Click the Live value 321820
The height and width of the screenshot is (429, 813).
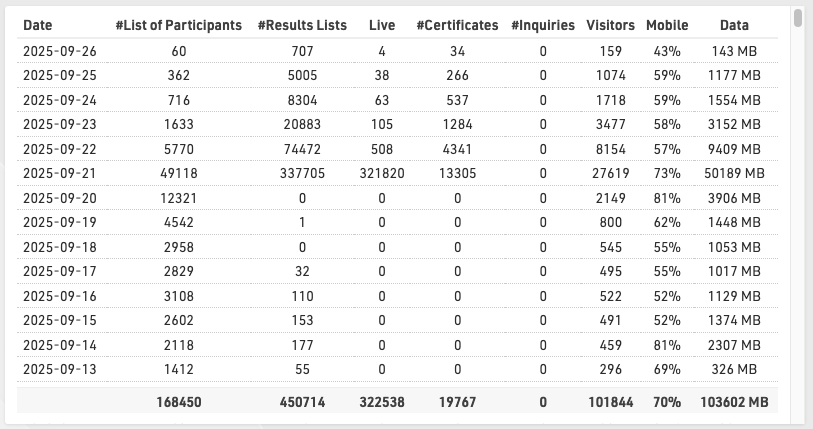[381, 173]
